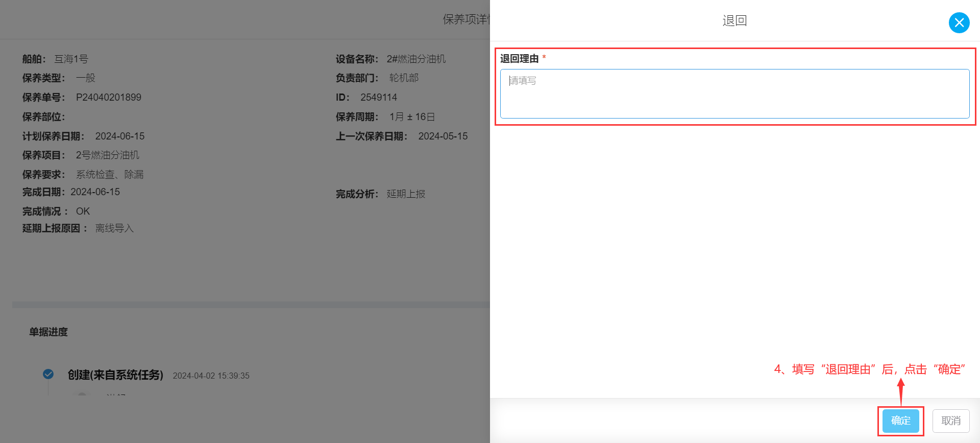980x443 pixels.
Task: Click the 退回理由 field label
Action: 519,58
